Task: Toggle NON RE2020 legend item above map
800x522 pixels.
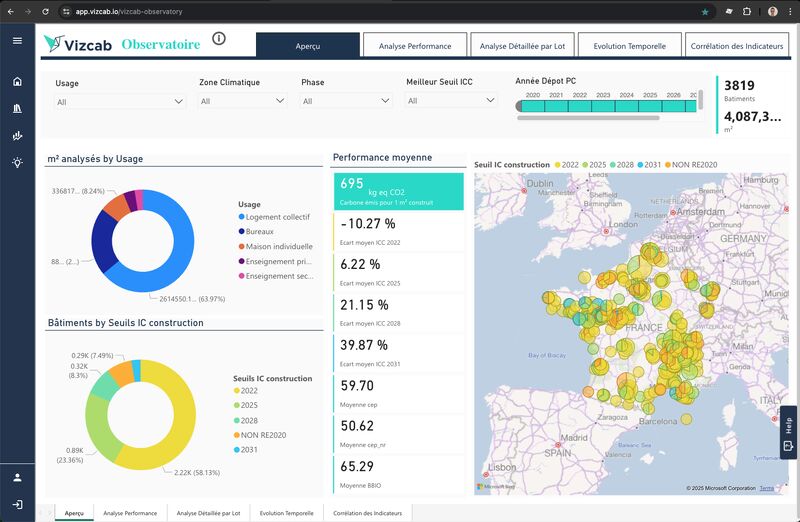Action: point(692,164)
